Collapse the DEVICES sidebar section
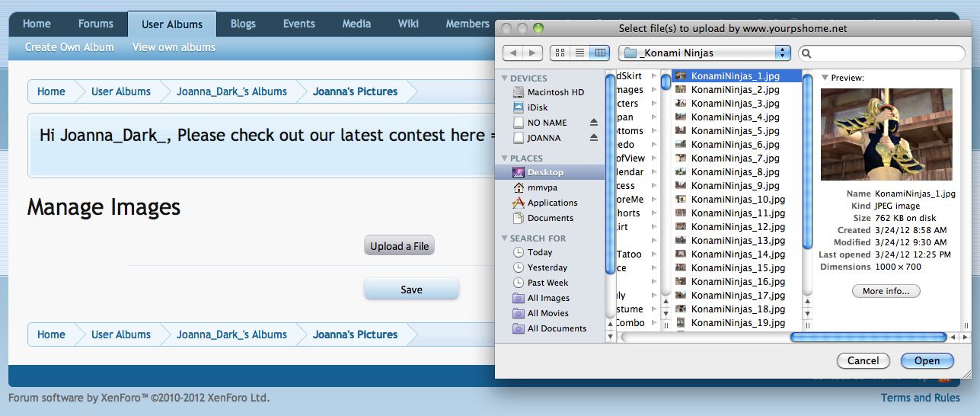 pyautogui.click(x=504, y=78)
